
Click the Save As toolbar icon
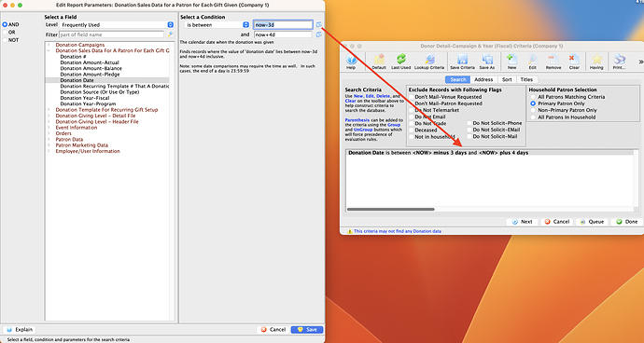click(x=487, y=62)
